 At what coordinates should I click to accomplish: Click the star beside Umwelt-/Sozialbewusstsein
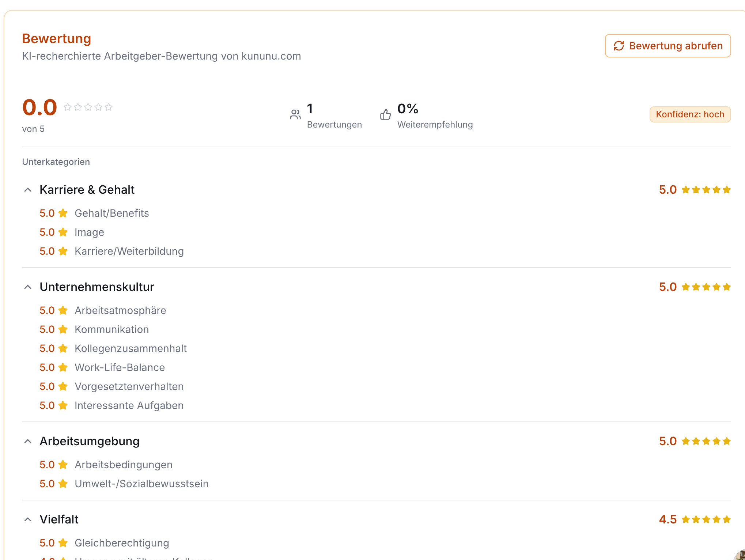[x=63, y=484]
